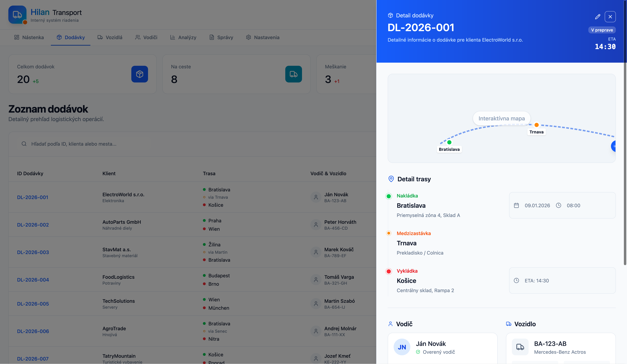The width and height of the screenshot is (627, 364).
Task: Click the orange Trnava marker on map
Action: coord(536,125)
